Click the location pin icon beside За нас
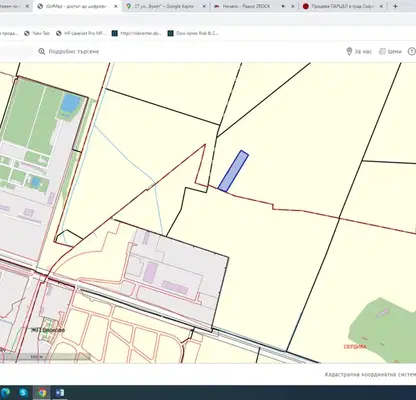416x400 pixels. (x=349, y=51)
